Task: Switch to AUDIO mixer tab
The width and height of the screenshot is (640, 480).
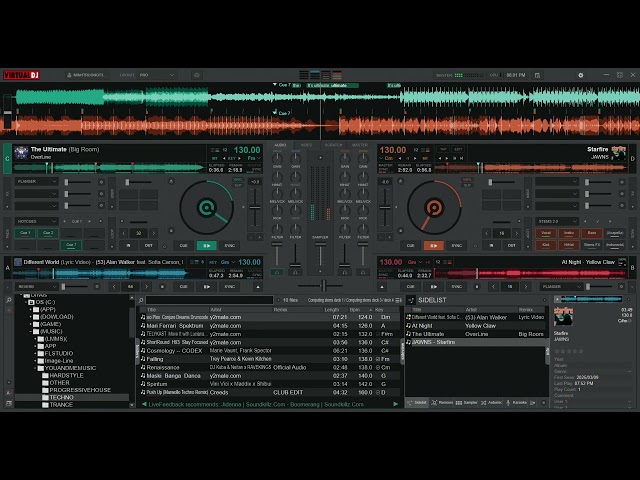Action: coord(280,145)
